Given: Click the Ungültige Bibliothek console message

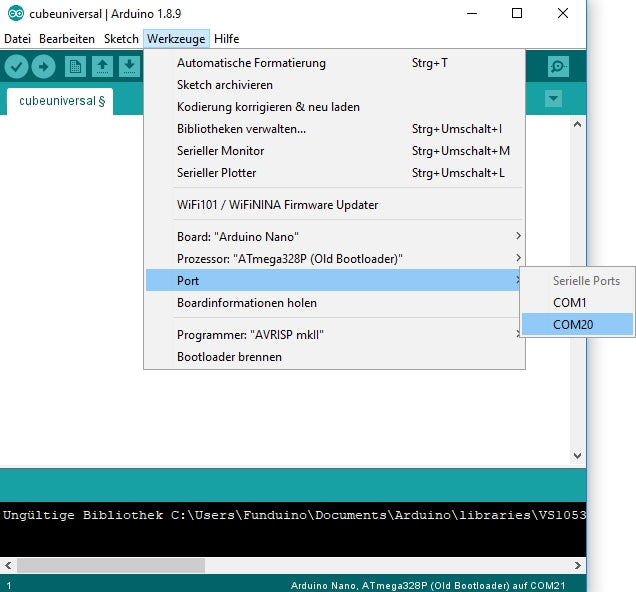Looking at the screenshot, I should tap(294, 515).
